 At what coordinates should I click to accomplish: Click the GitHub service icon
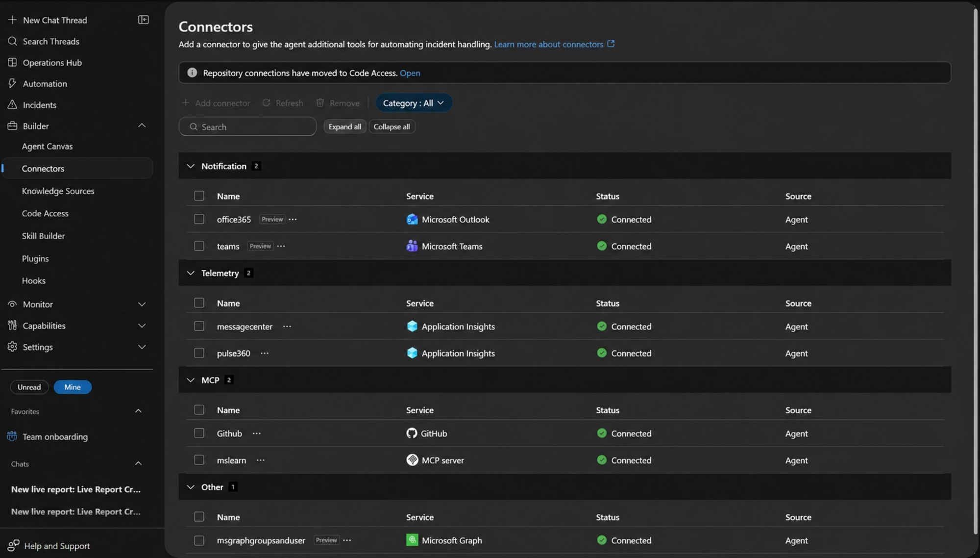(412, 433)
